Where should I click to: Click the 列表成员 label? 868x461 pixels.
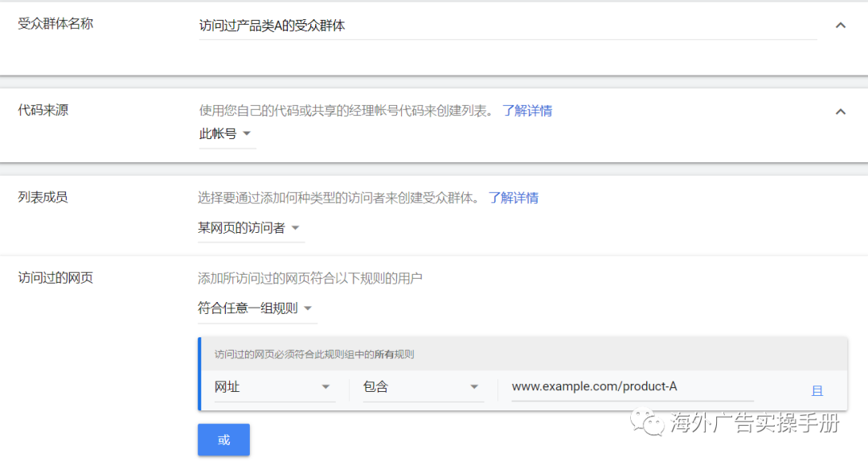coord(43,197)
